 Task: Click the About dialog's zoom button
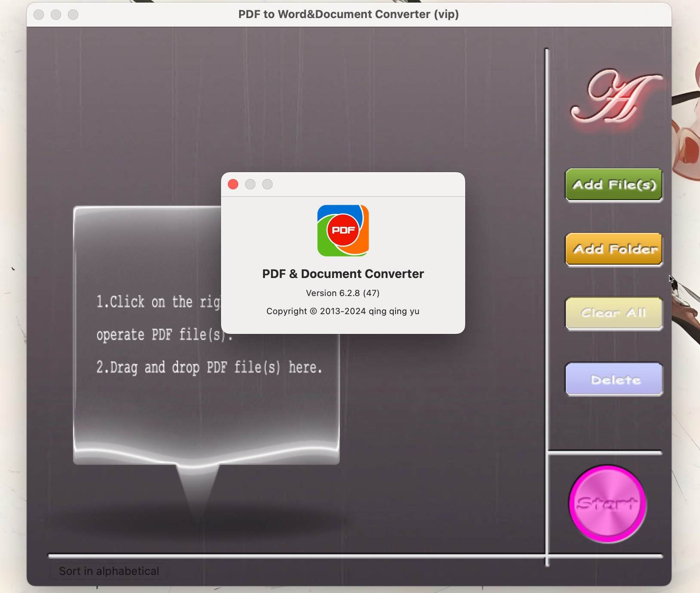(x=267, y=184)
